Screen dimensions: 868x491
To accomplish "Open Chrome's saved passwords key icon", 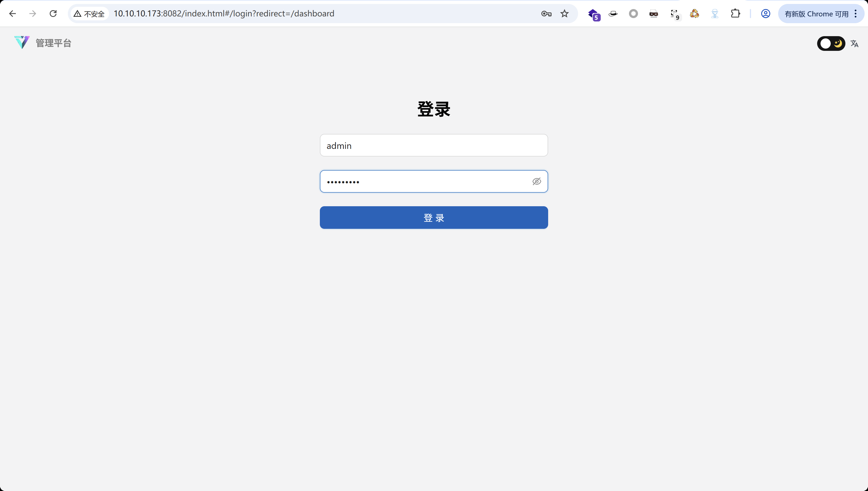I will coord(546,14).
